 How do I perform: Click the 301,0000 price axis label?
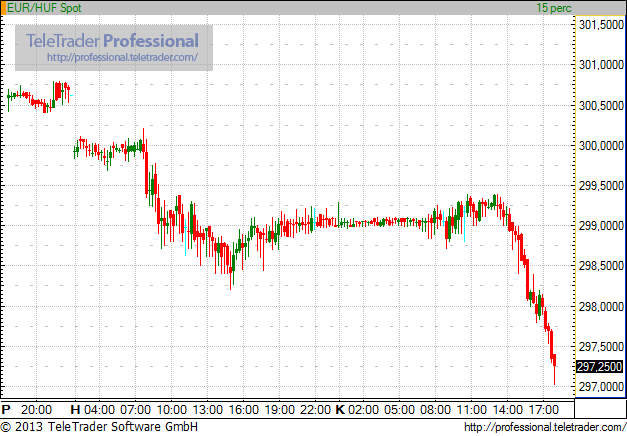pos(601,65)
